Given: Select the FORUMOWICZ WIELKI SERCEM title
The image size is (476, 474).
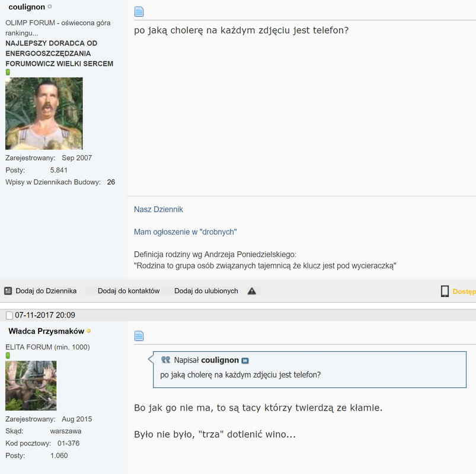Looking at the screenshot, I should pyautogui.click(x=59, y=64).
